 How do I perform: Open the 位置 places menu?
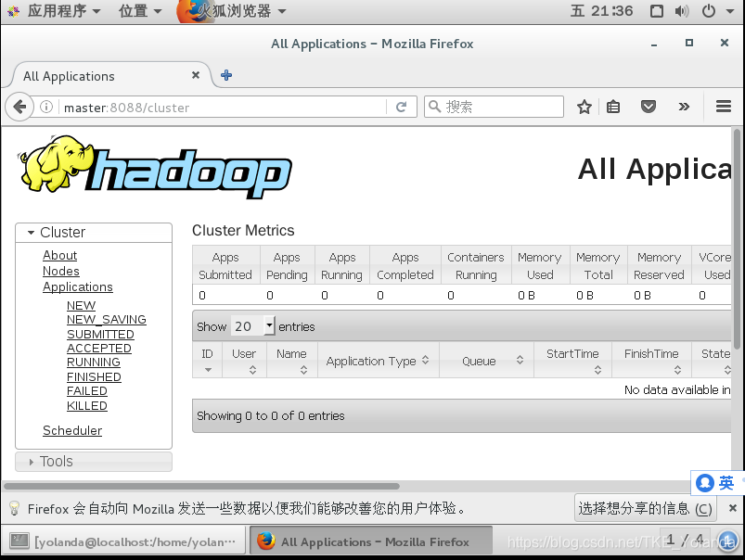click(140, 10)
